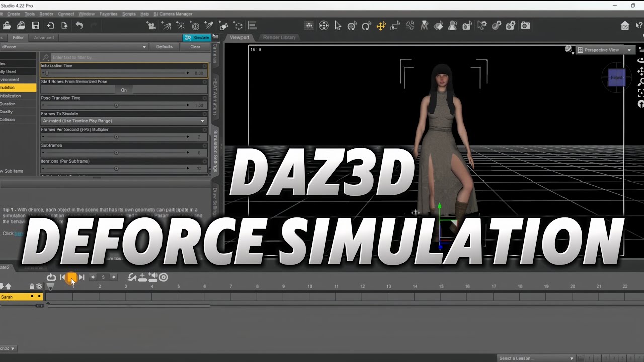Viewport: 644px width, 362px height.
Task: Open the viewport draw style sphere icon
Action: tap(569, 49)
